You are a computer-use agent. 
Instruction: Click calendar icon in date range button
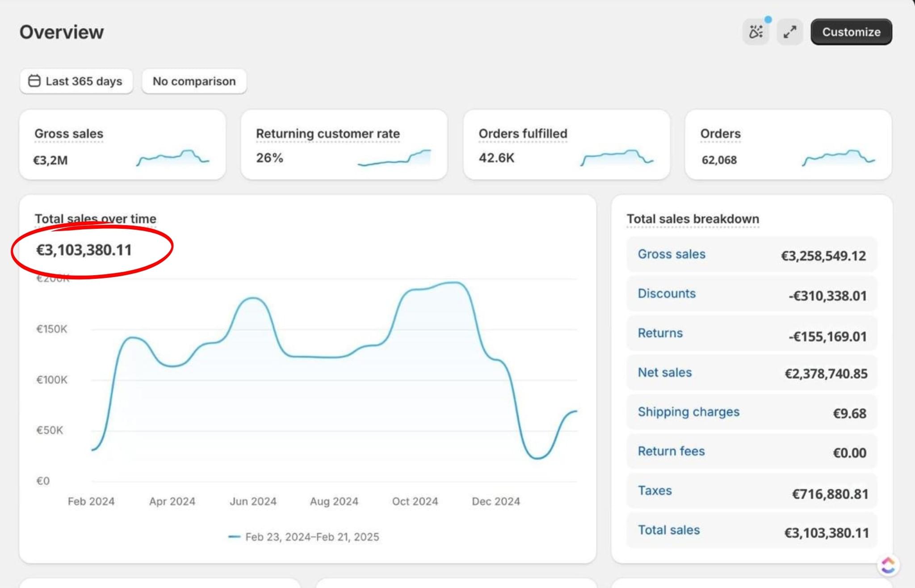click(34, 81)
